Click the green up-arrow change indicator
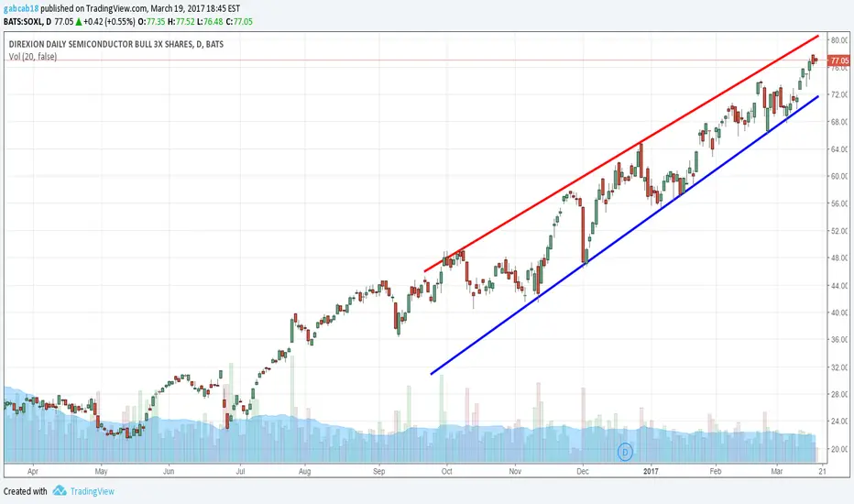The width and height of the screenshot is (854, 504). tap(79, 22)
